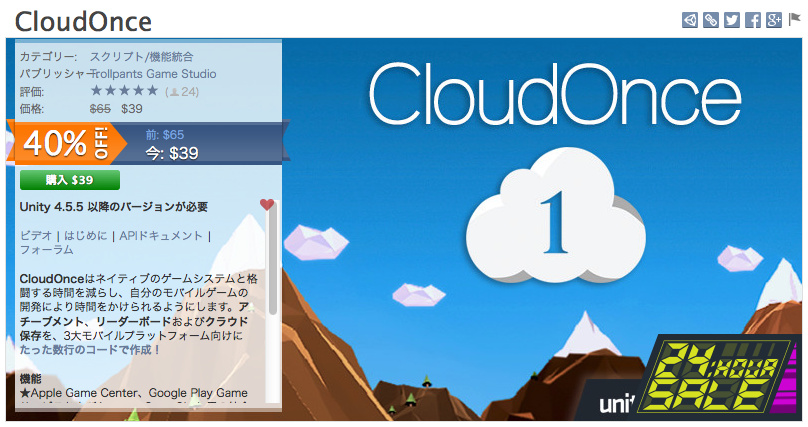Open the ビデオ link
This screenshot has height=427, width=808.
coord(36,235)
